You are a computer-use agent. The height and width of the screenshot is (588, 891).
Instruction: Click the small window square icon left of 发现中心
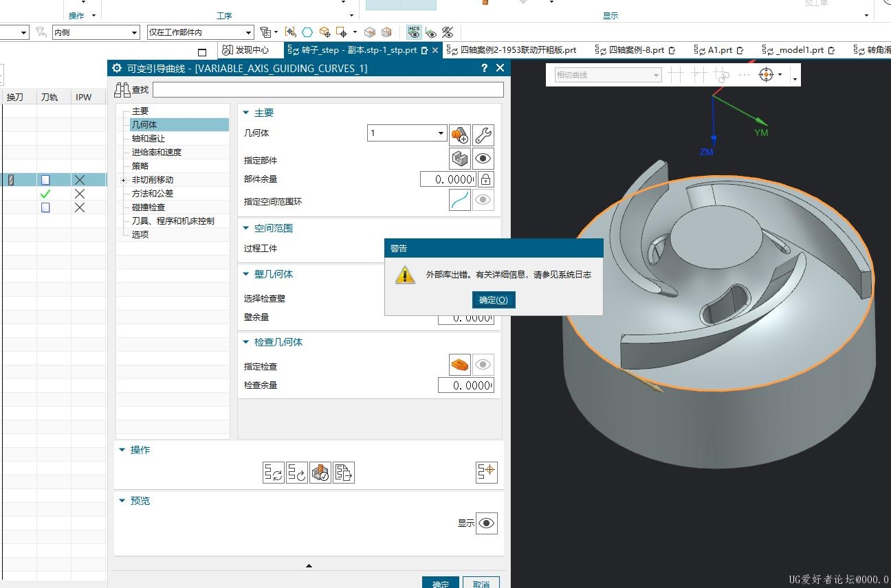click(x=202, y=52)
